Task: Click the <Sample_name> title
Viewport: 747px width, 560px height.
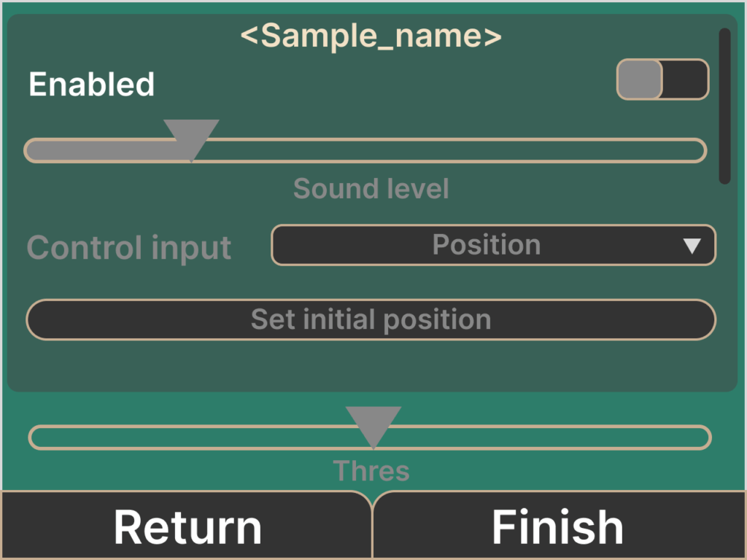Action: [371, 36]
